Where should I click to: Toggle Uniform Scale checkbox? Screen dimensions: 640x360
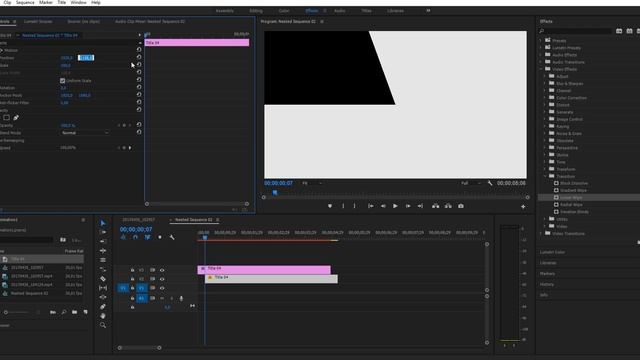click(62, 81)
